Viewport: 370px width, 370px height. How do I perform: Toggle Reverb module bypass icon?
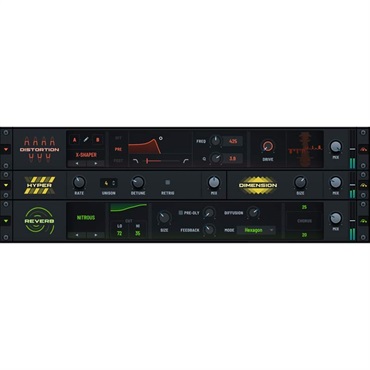tap(363, 221)
